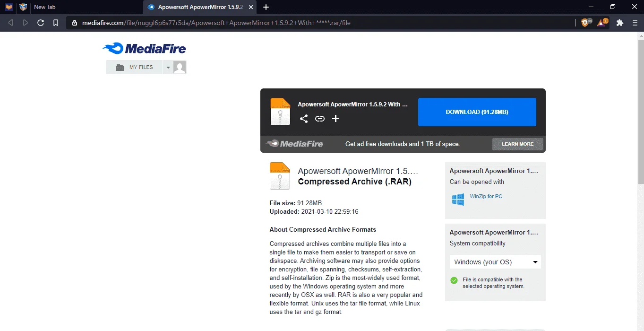Click the File size: 91.28MB text
Image resolution: width=644 pixels, height=331 pixels.
295,203
